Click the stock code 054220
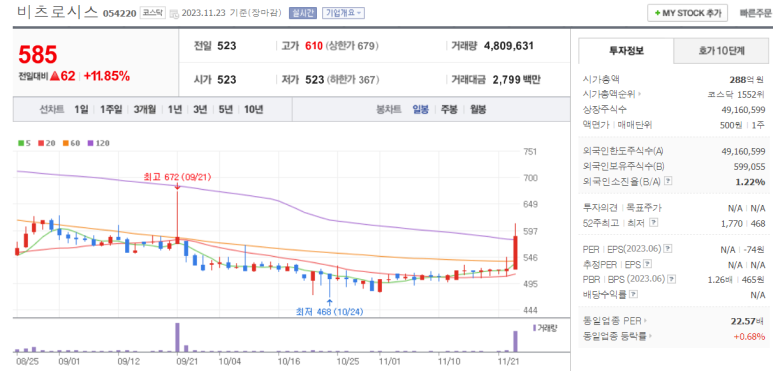773x371 pixels. (119, 14)
